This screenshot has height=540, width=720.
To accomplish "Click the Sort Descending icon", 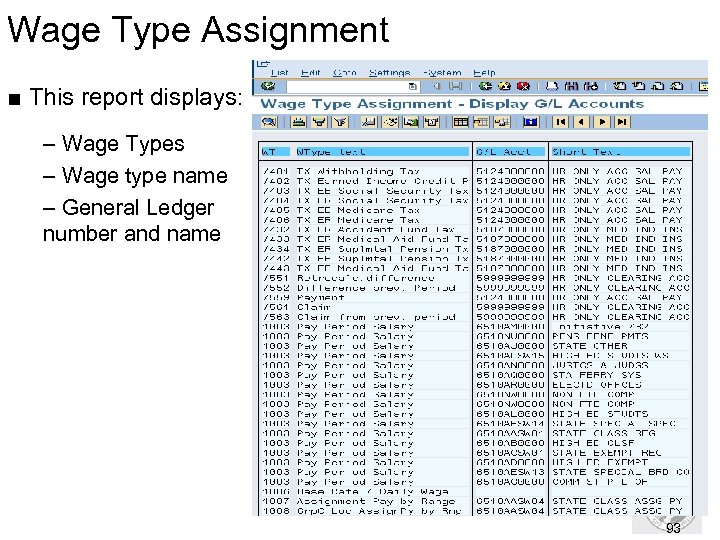I will [x=319, y=122].
